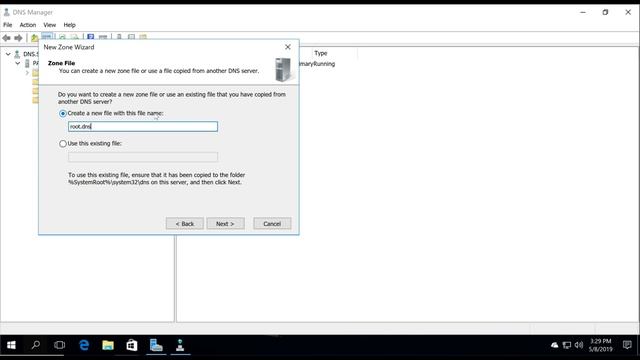This screenshot has height=360, width=640.
Task: Open taskbar Search
Action: pyautogui.click(x=36, y=345)
